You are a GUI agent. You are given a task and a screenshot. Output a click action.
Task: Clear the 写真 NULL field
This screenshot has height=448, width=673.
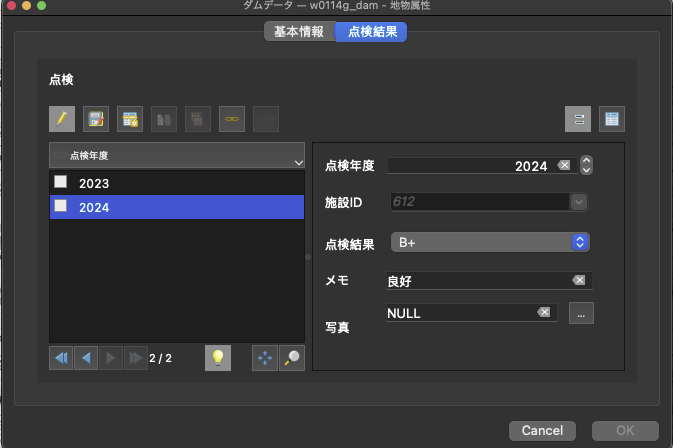[x=544, y=312]
